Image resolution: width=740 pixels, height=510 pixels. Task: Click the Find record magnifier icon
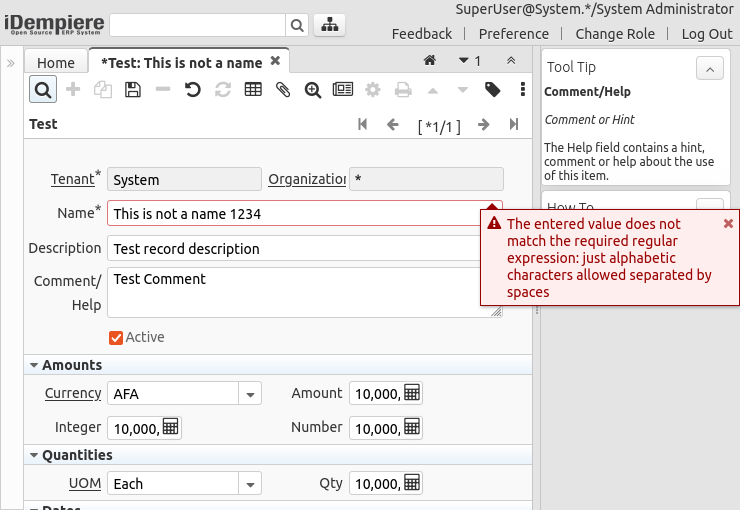point(43,90)
